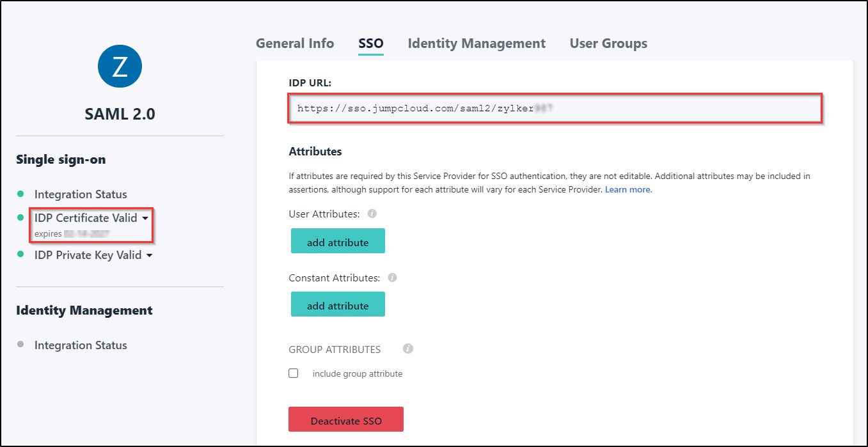The image size is (868, 447).
Task: Open the Identity Management tab
Action: click(x=477, y=43)
